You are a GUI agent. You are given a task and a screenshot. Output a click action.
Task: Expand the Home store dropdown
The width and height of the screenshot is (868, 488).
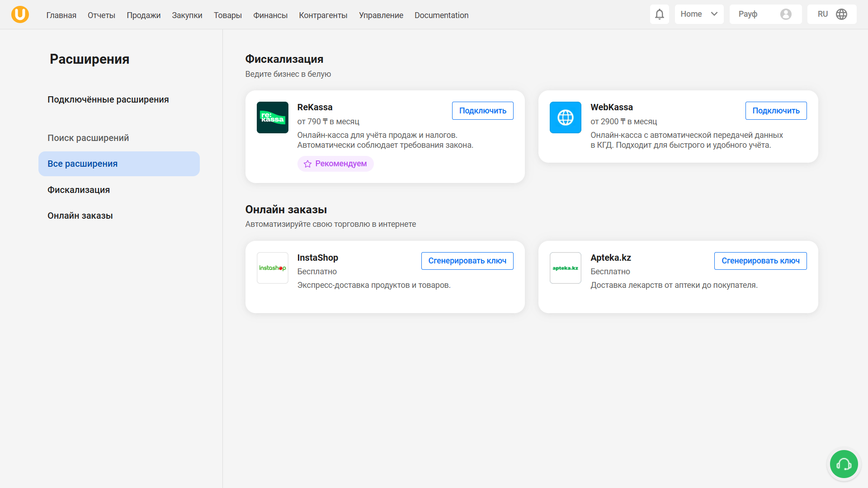(699, 14)
